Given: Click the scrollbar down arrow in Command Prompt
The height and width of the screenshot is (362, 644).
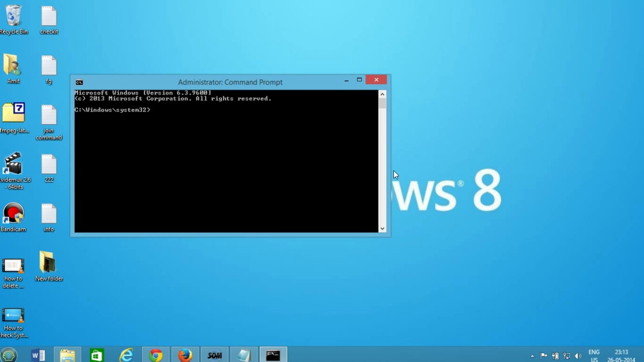Looking at the screenshot, I should [382, 228].
